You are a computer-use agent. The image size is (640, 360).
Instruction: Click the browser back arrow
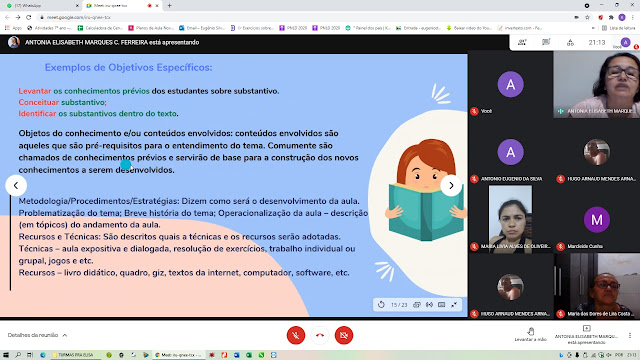7,18
